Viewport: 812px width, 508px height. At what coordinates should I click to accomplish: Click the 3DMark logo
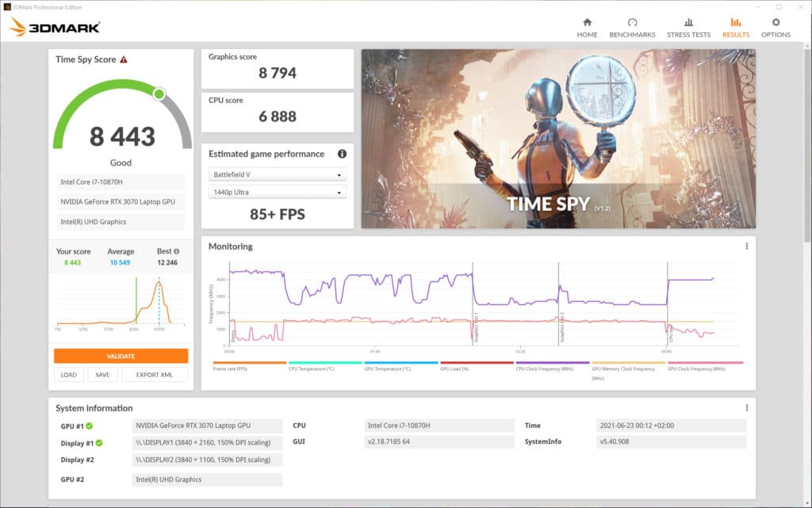pos(55,27)
